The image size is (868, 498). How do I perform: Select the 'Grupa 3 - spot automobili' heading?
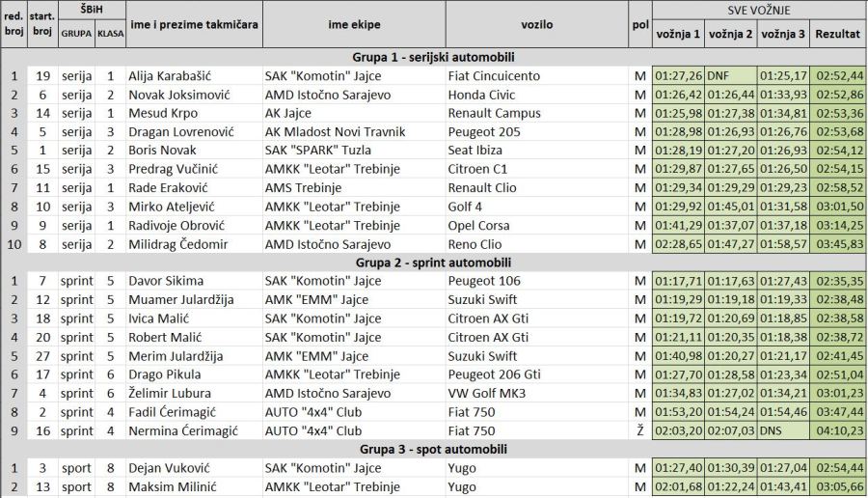433,449
